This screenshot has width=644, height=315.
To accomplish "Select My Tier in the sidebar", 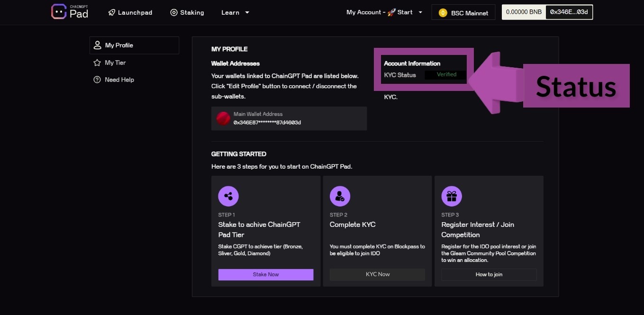I will click(x=115, y=62).
